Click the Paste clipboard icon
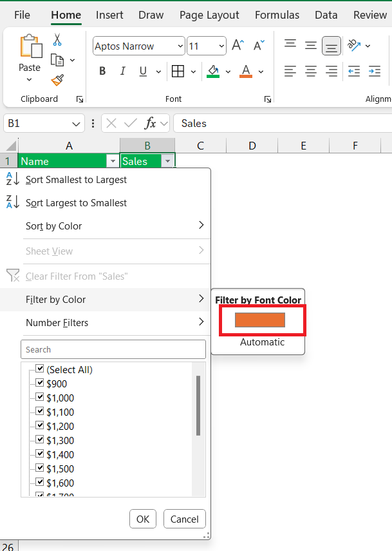Image resolution: width=392 pixels, height=551 pixels. click(x=31, y=46)
